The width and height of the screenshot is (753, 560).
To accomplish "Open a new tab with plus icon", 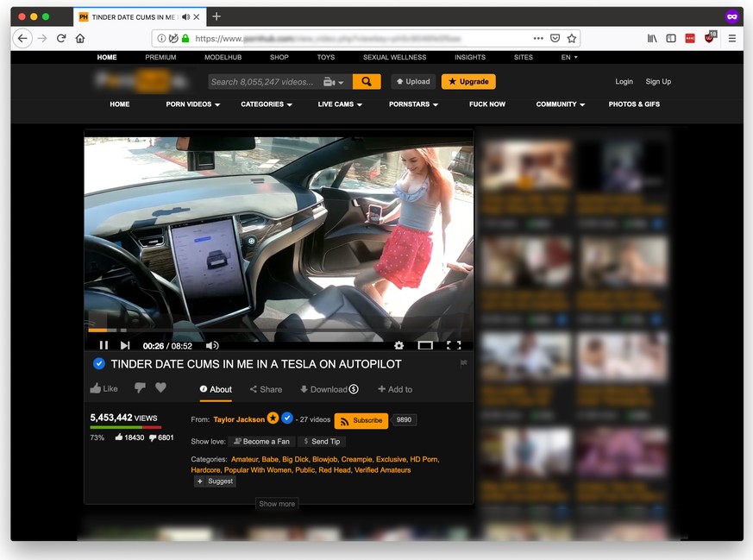I will 216,16.
